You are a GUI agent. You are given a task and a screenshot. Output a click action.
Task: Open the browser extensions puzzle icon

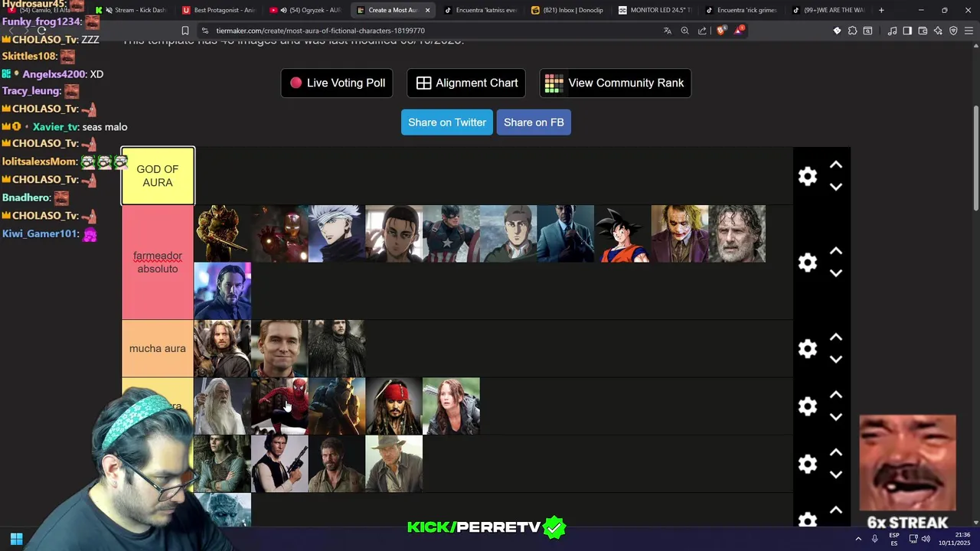click(852, 31)
